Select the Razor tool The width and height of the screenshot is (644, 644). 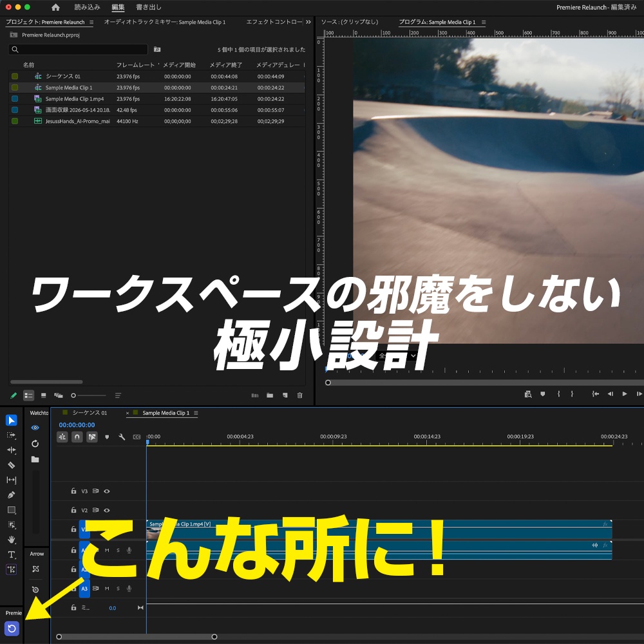coord(12,465)
